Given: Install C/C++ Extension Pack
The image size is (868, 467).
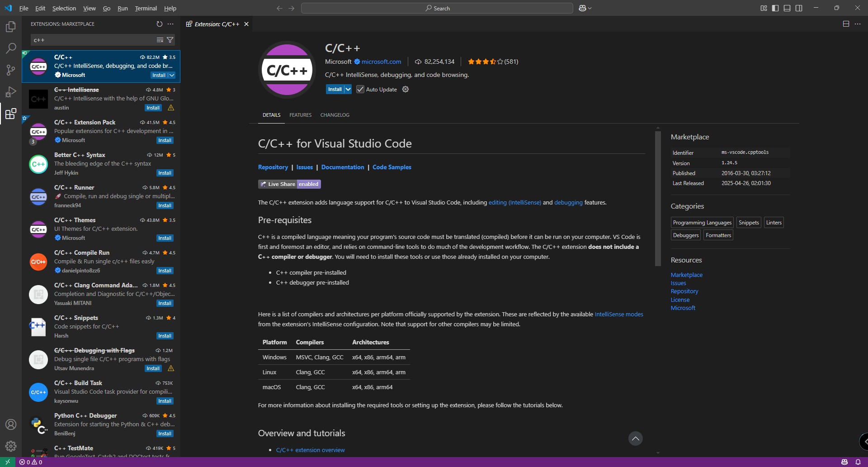Looking at the screenshot, I should 165,140.
